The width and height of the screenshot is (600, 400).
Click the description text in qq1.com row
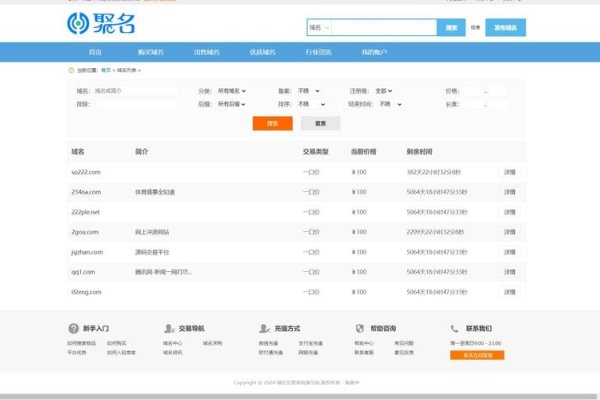163,272
